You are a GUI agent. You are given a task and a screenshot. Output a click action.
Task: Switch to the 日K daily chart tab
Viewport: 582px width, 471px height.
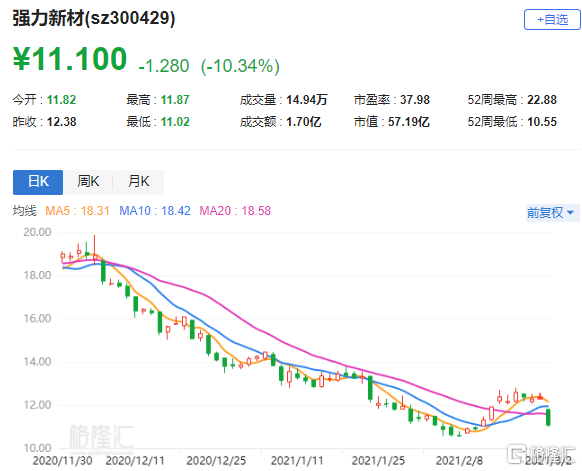(x=38, y=182)
